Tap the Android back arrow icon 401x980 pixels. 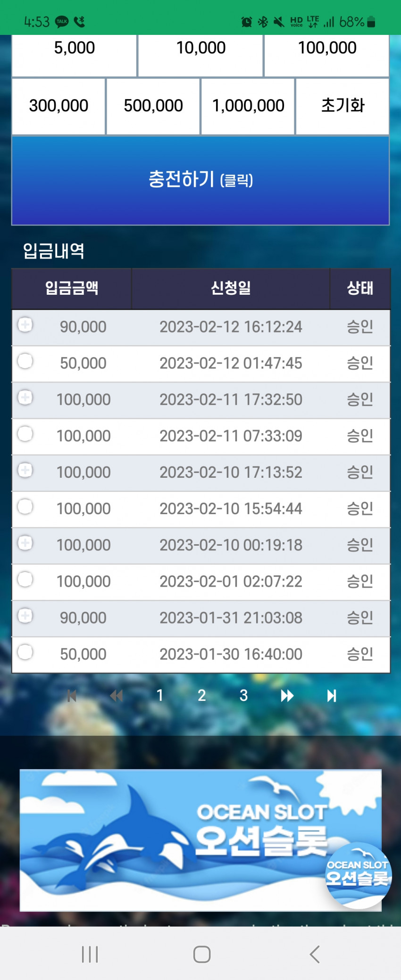coord(315,954)
